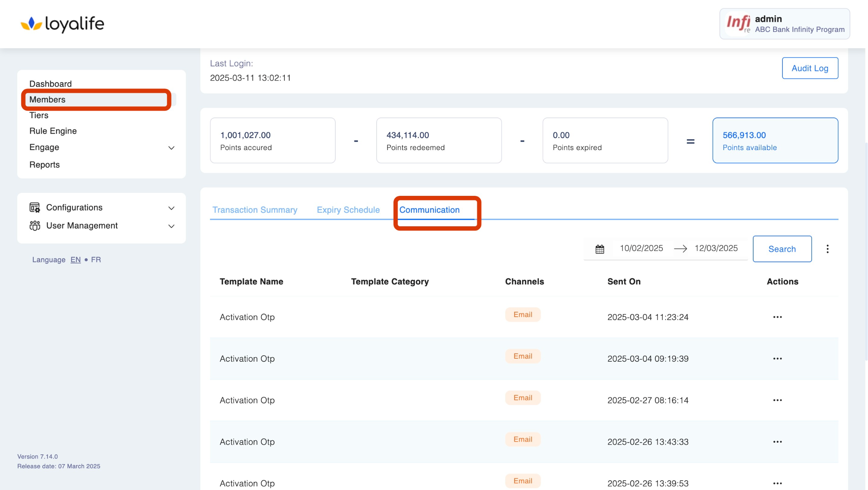Screen dimensions: 868x490
Task: Click the Audit Log button
Action: tap(809, 68)
